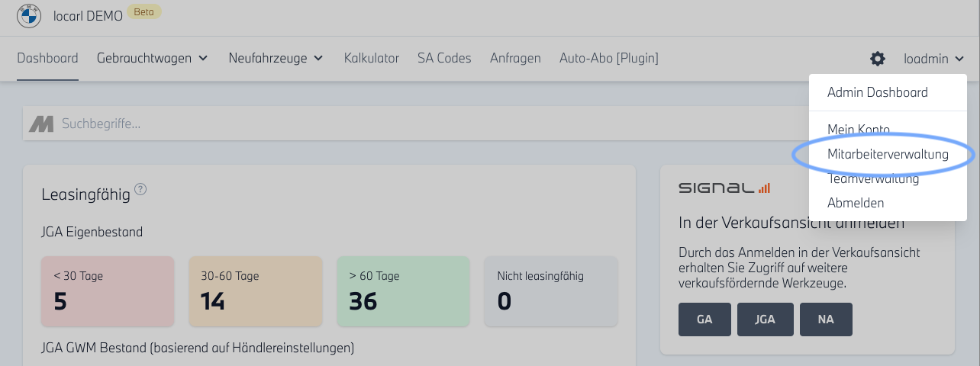The height and width of the screenshot is (366, 980).
Task: Expand the Gebrauchtwagen dropdown menu
Action: click(x=153, y=58)
